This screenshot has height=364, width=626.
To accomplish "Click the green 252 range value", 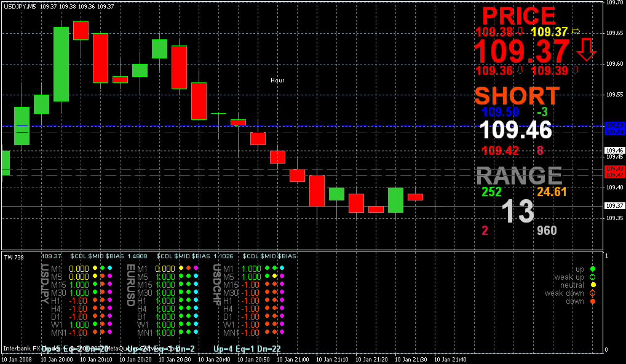I will (491, 192).
